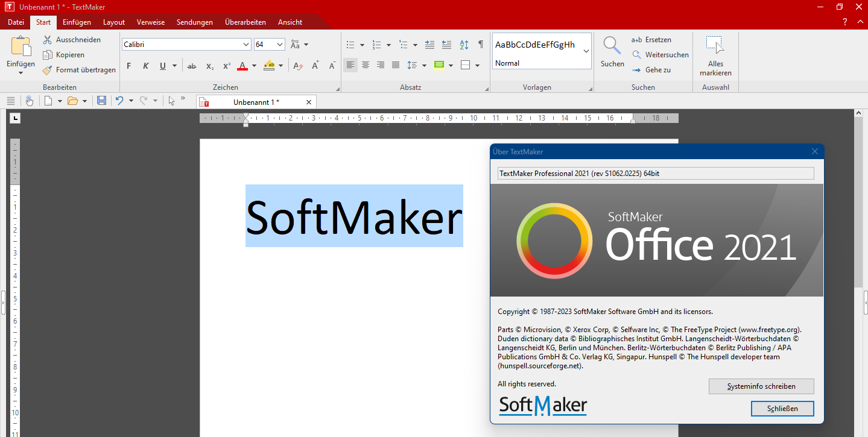Click Gehe zu arrow icon

pyautogui.click(x=636, y=70)
